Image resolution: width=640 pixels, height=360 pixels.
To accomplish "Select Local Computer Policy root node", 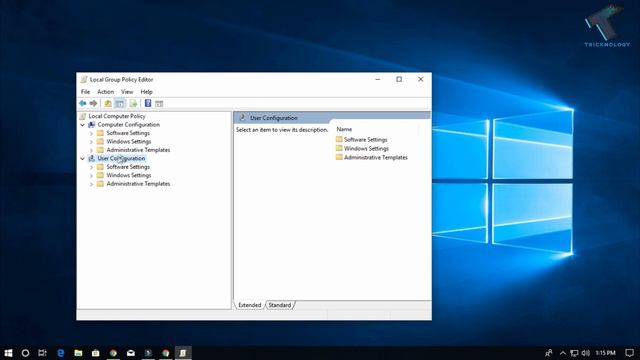I will click(117, 116).
